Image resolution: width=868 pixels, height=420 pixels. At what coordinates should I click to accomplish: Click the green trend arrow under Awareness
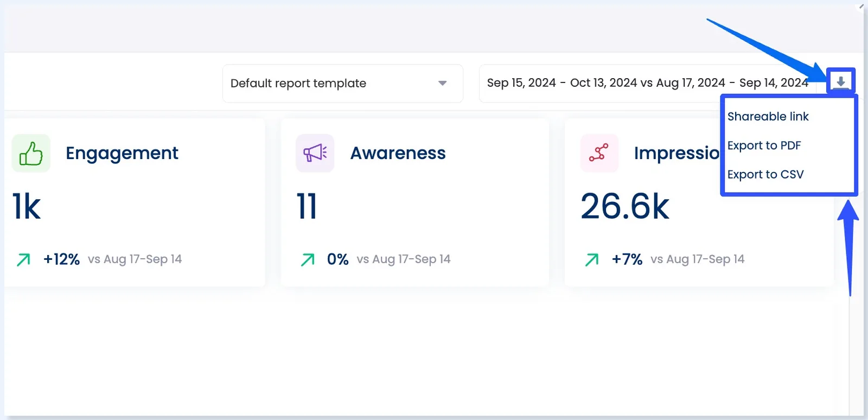click(x=308, y=260)
